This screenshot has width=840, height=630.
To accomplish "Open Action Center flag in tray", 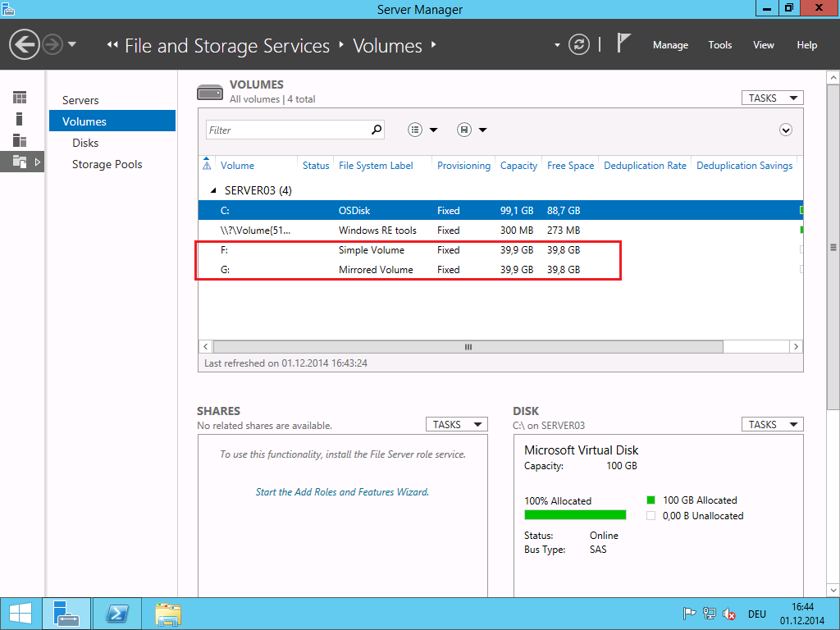I will point(689,614).
